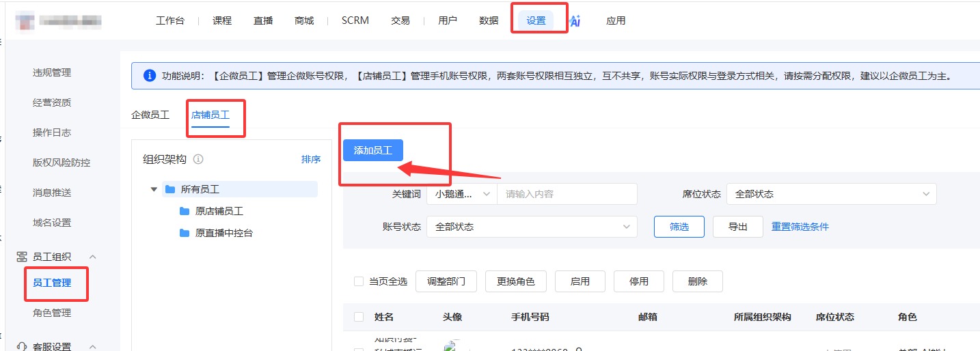This screenshot has width=980, height=351.
Task: Tick the 当页全选 checkbox
Action: [359, 281]
